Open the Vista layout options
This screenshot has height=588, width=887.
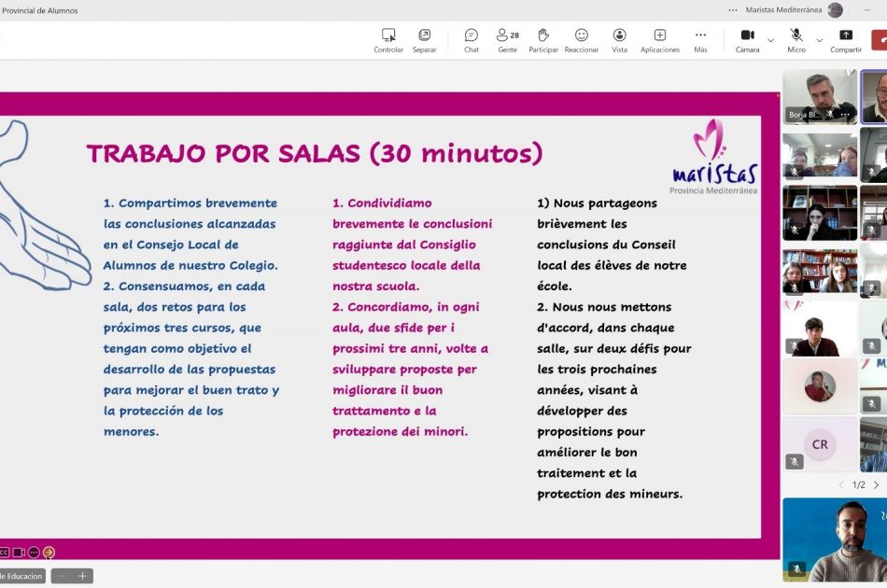[619, 39]
